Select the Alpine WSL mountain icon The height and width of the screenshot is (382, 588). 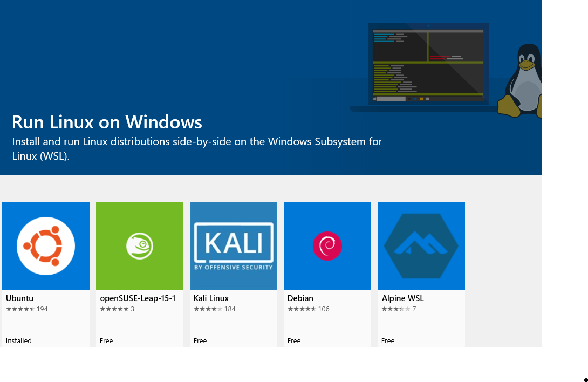coord(421,245)
